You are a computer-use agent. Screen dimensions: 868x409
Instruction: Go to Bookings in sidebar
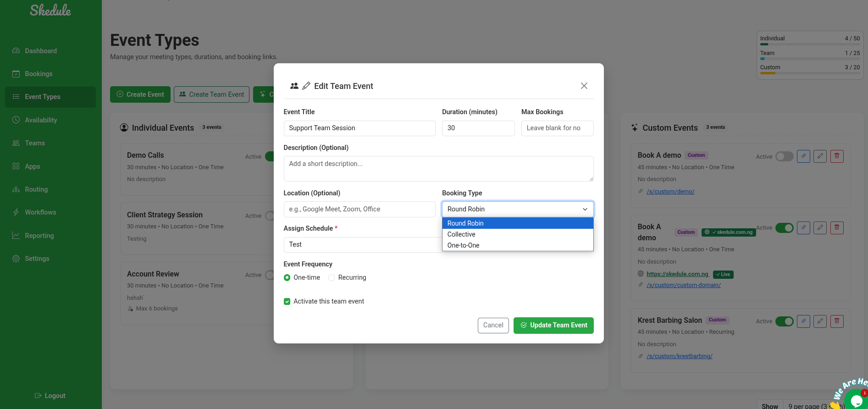tap(50, 74)
